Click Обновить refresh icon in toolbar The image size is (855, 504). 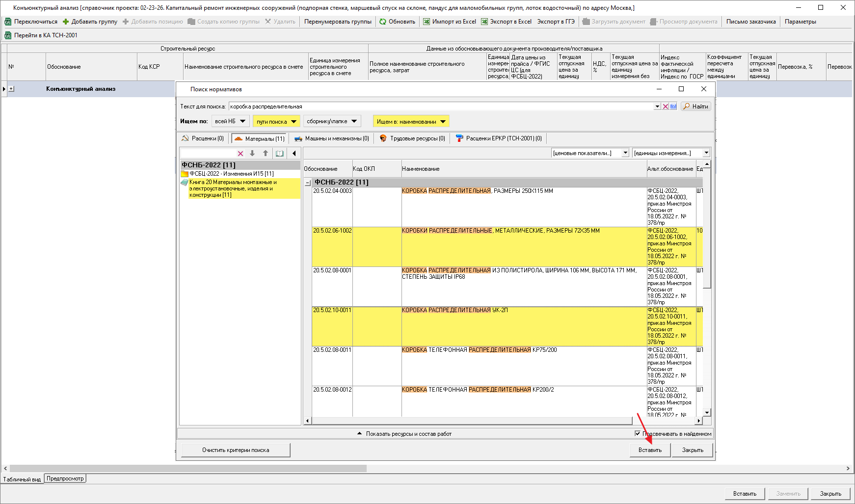tap(383, 22)
